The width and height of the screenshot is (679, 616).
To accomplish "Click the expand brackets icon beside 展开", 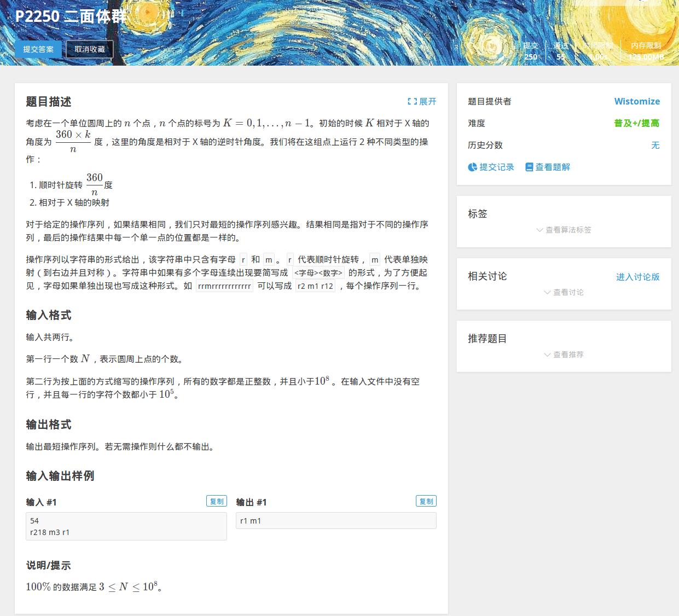I will [413, 101].
